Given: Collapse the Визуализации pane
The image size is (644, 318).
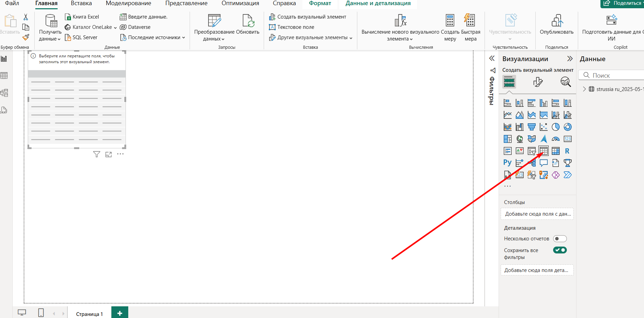Looking at the screenshot, I should pos(570,59).
